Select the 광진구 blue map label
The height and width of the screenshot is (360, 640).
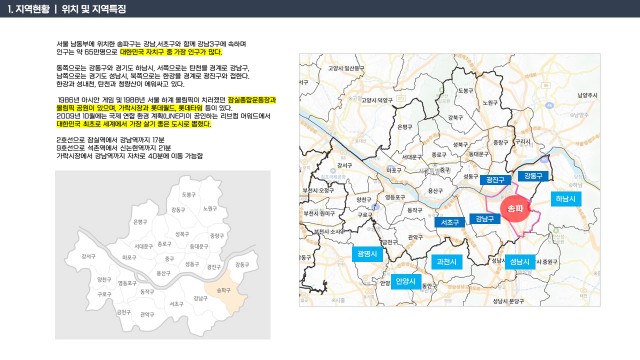coord(495,180)
